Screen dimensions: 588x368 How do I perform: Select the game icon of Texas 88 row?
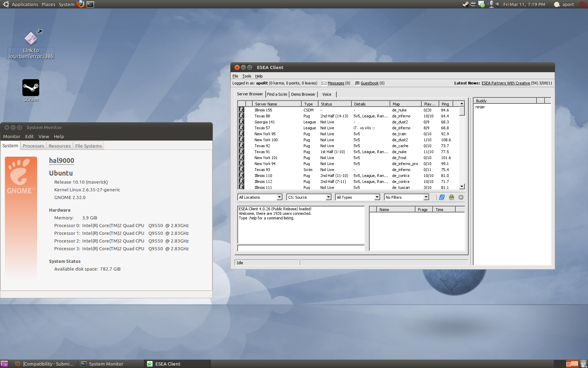tap(241, 116)
